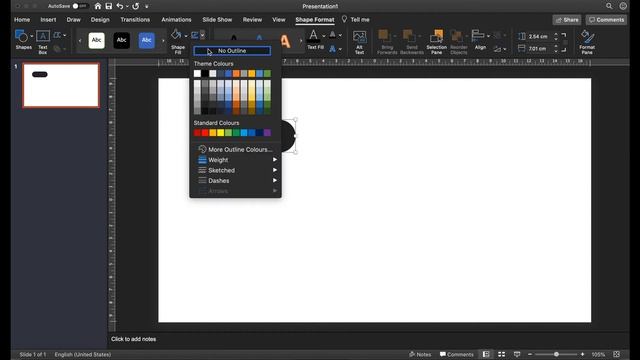Apply the blue Abc shape style
Viewport: 640px width, 360px height.
pyautogui.click(x=147, y=40)
